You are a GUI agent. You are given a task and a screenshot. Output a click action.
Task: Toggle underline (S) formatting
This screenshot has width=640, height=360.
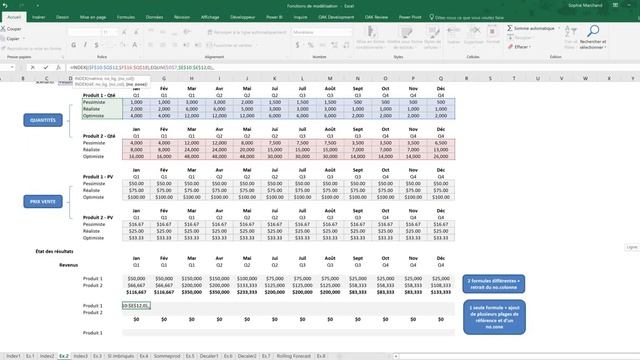coord(96,45)
